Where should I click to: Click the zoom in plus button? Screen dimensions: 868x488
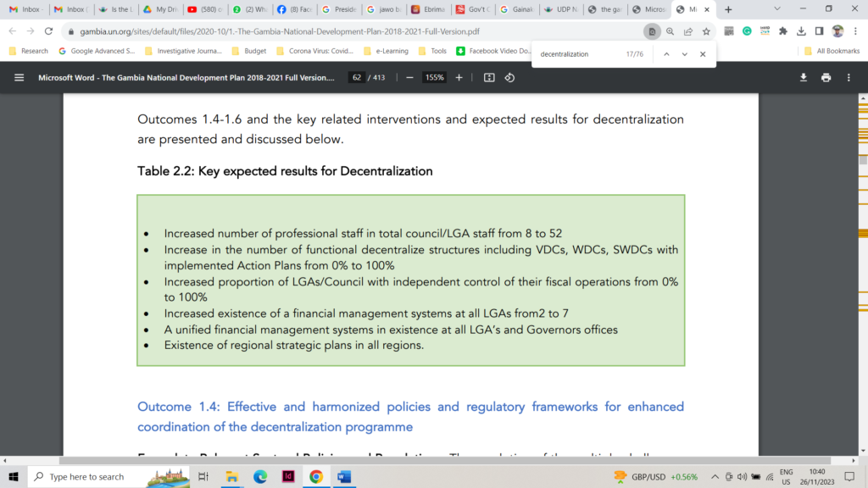pyautogui.click(x=459, y=77)
